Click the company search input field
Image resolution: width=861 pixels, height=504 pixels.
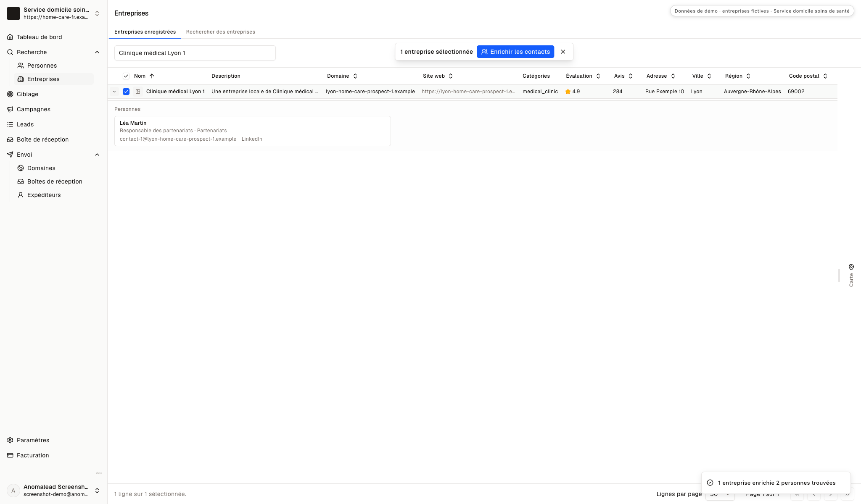pyautogui.click(x=195, y=53)
